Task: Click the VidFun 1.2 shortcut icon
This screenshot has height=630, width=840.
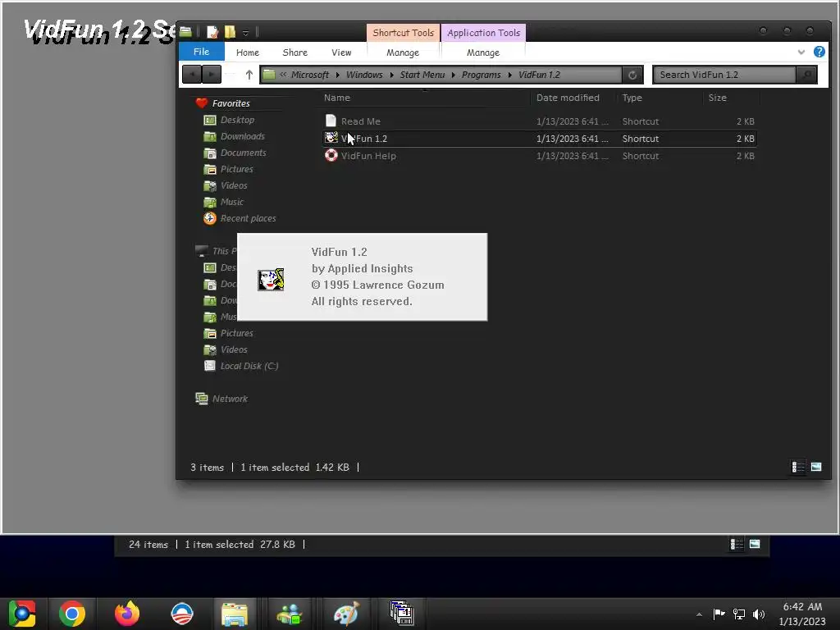Action: 331,138
